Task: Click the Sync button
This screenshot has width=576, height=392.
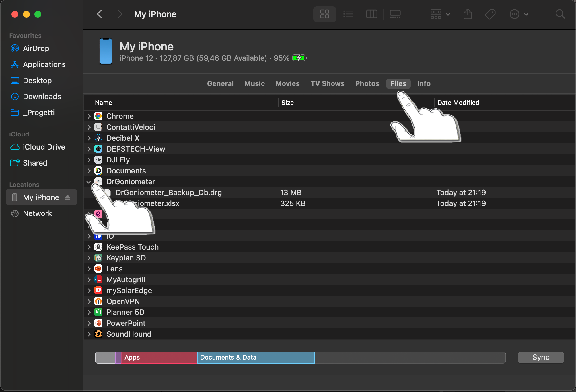Action: [x=541, y=357]
